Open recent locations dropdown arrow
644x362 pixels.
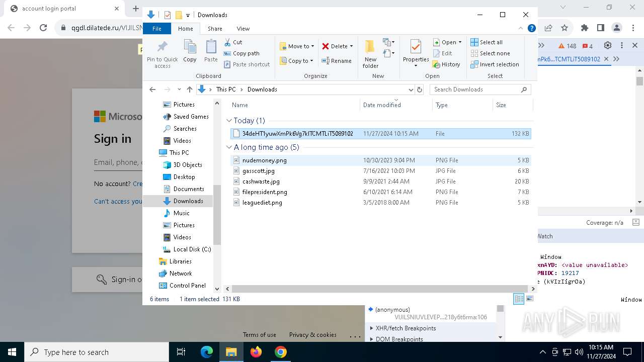pos(179,89)
